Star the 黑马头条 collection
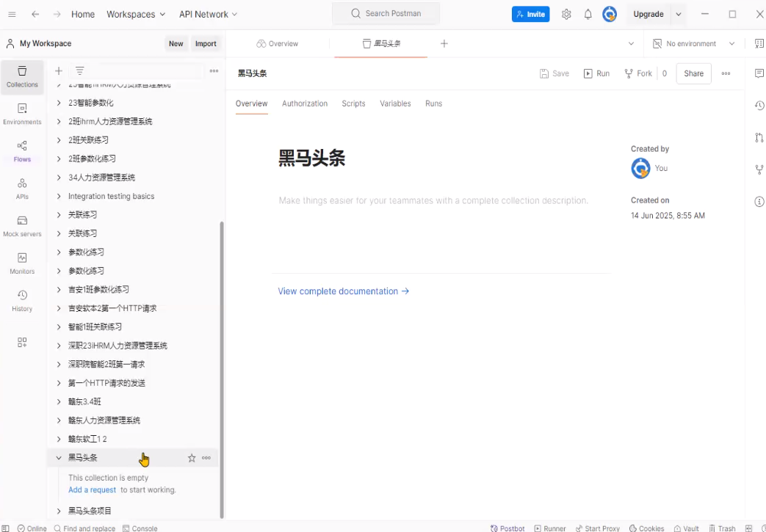The width and height of the screenshot is (766, 532). [x=192, y=458]
